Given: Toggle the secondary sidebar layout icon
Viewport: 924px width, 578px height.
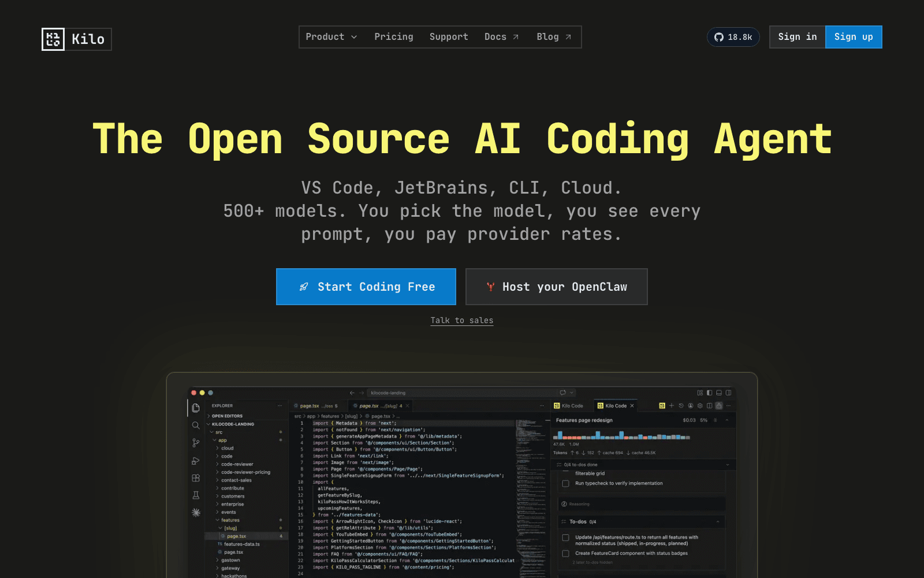Looking at the screenshot, I should point(728,393).
